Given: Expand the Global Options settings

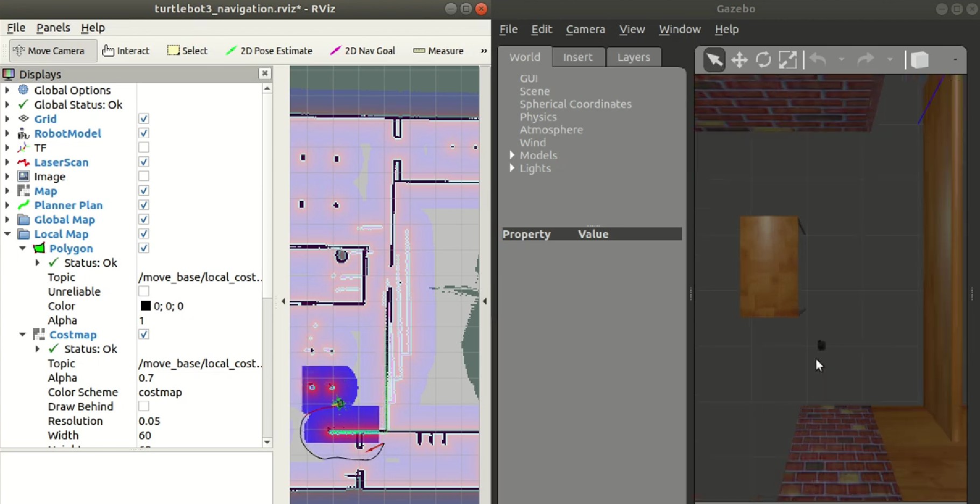Looking at the screenshot, I should [7, 90].
